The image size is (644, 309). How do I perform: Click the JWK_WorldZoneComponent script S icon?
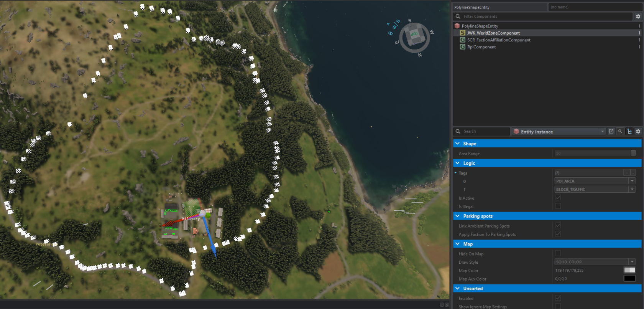coord(463,33)
